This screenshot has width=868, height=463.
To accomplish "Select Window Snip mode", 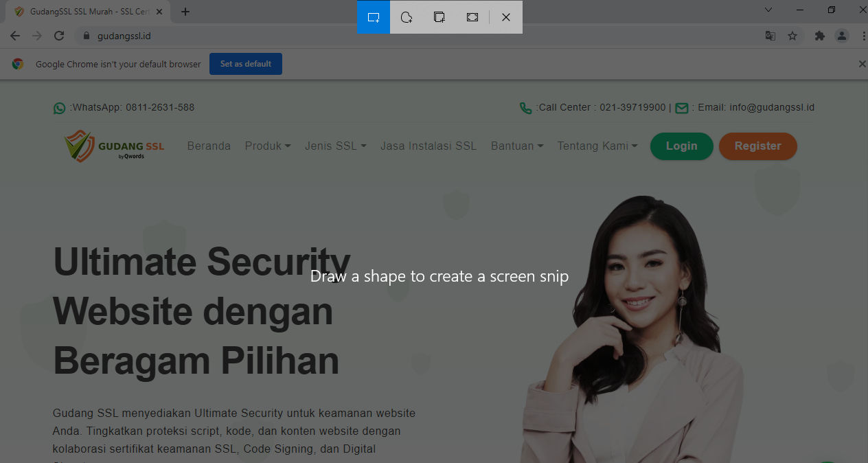I will point(439,17).
